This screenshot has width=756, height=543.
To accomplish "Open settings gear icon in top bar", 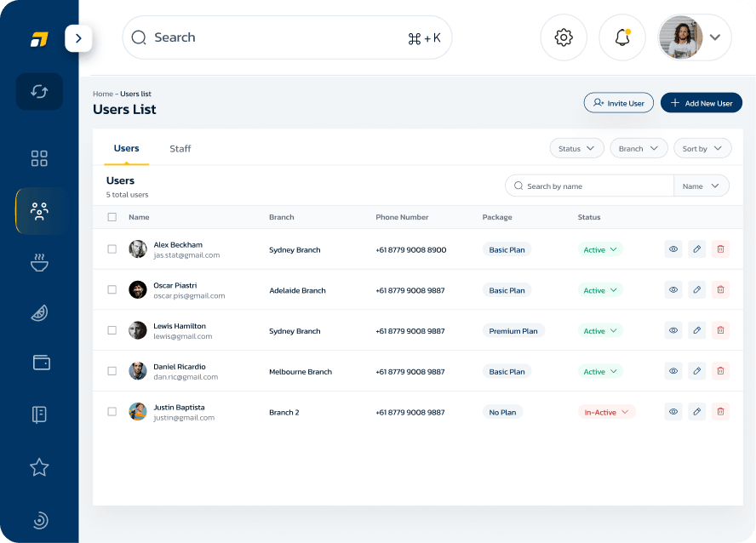I will tap(564, 37).
